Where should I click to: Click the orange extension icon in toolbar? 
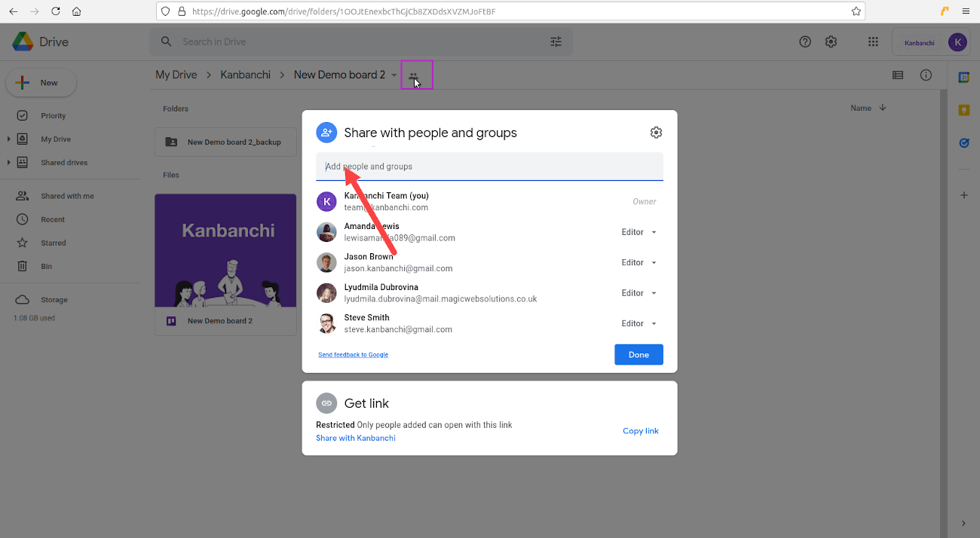945,11
